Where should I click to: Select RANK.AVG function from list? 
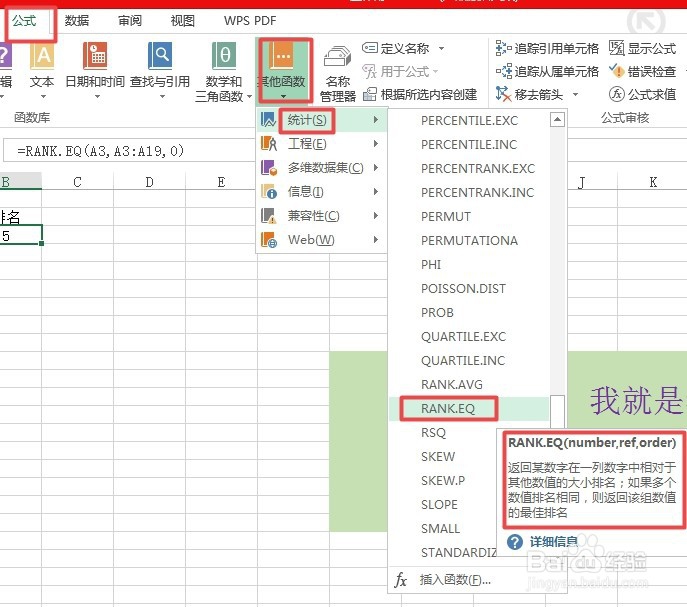469,384
